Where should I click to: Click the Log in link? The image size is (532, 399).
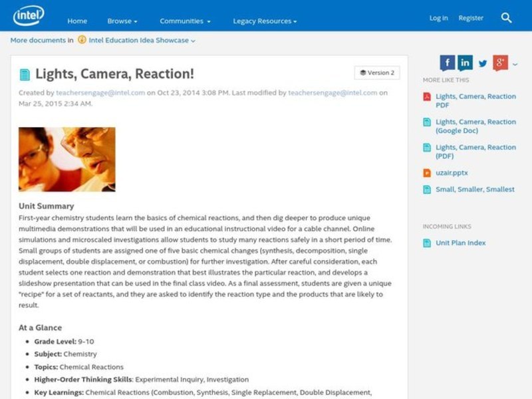click(439, 17)
